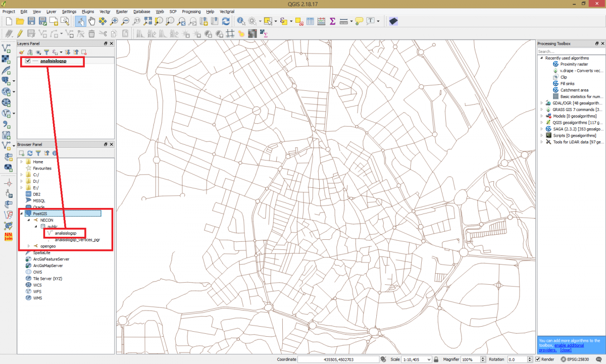The height and width of the screenshot is (364, 606).
Task: Click the Statistical Summary sigma icon
Action: tap(332, 21)
